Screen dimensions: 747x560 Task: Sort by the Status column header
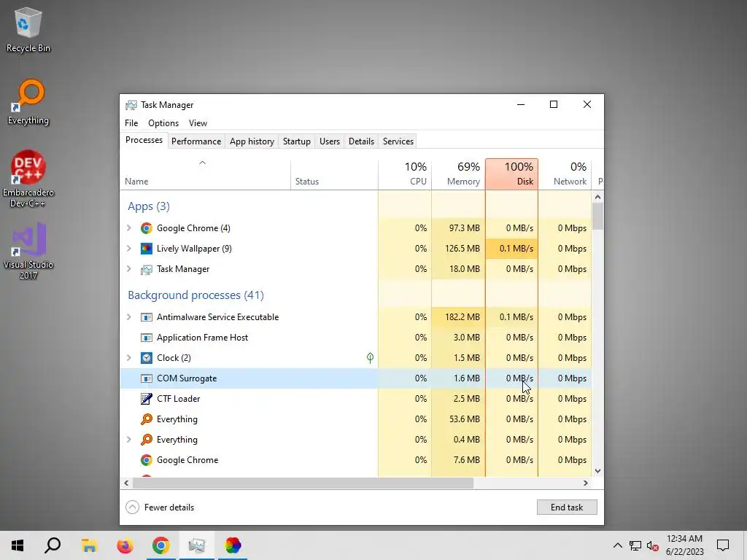pos(334,175)
